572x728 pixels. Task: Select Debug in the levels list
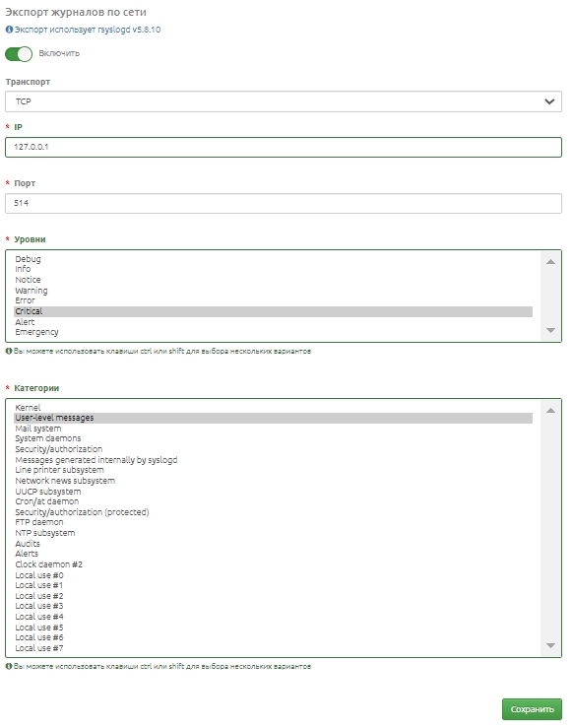tap(274, 259)
